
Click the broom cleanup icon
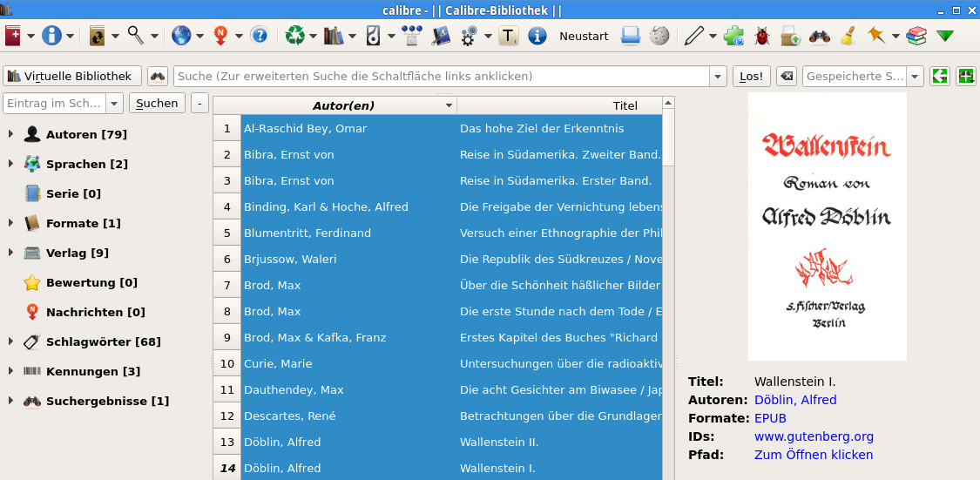pyautogui.click(x=848, y=36)
